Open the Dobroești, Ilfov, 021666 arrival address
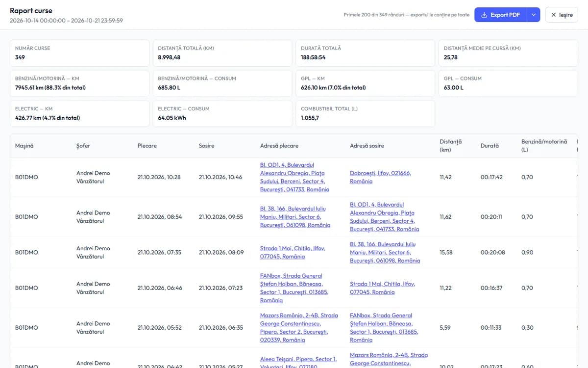Screen dimensions: 588x368 coord(380,177)
